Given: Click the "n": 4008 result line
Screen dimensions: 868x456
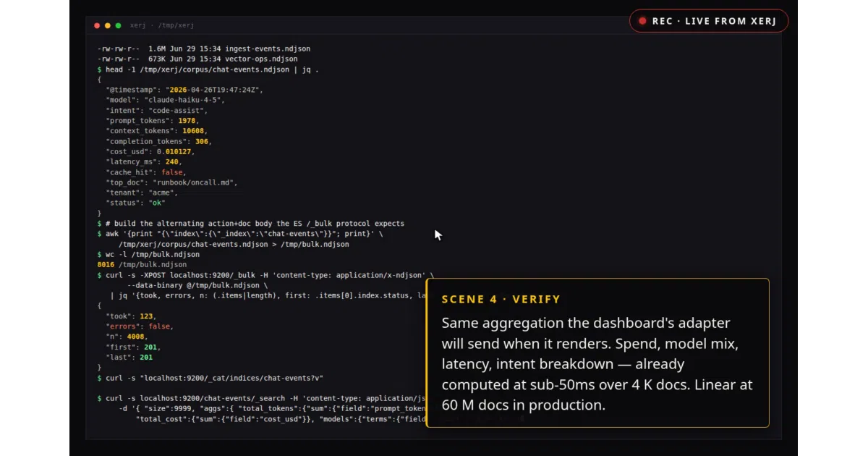Looking at the screenshot, I should pos(127,337).
